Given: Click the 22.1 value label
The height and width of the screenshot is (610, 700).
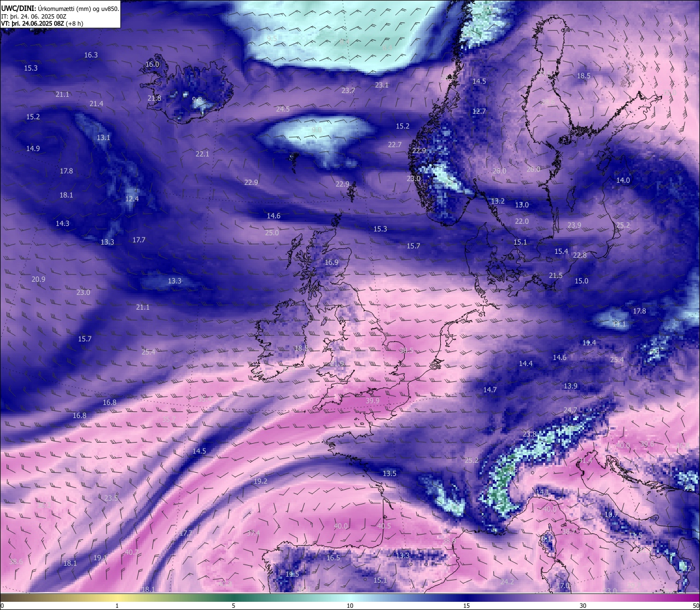Looking at the screenshot, I should click(x=202, y=154).
